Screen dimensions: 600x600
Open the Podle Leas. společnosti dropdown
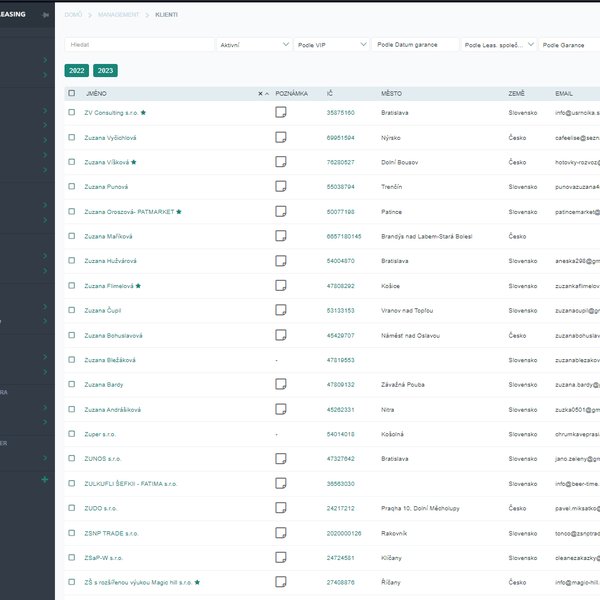(498, 45)
